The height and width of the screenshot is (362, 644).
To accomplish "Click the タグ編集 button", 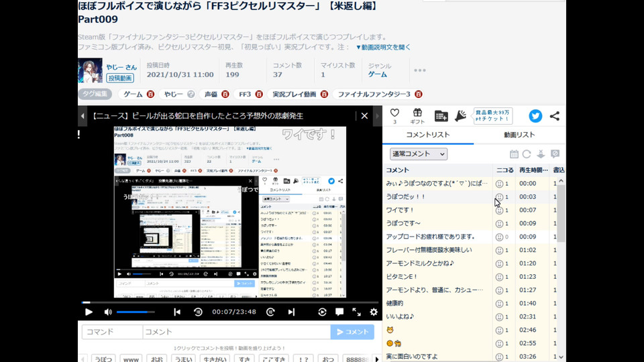I will point(95,94).
